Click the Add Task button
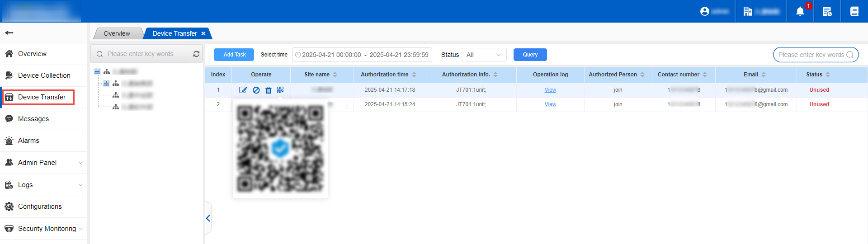 [x=234, y=55]
